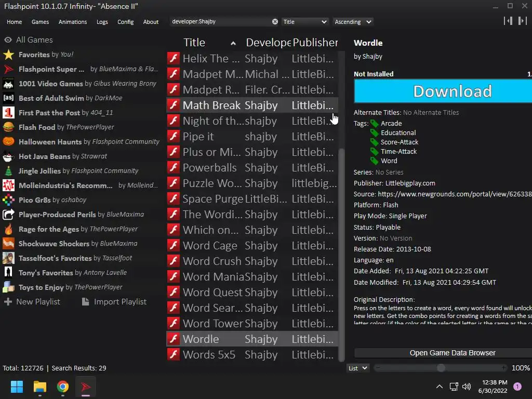Click the Pico Gr8s playlist icon
The height and width of the screenshot is (399, 532).
click(8, 200)
